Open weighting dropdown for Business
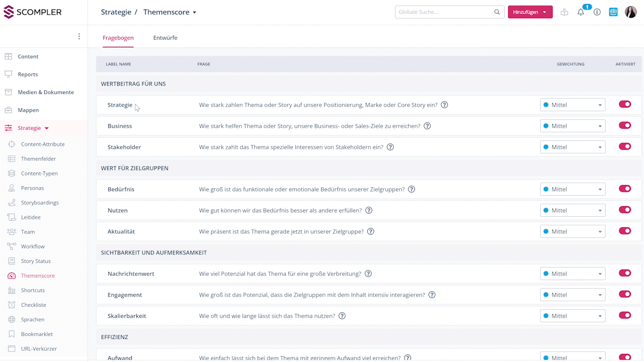Viewport: 644px width, 362px height. coord(573,126)
